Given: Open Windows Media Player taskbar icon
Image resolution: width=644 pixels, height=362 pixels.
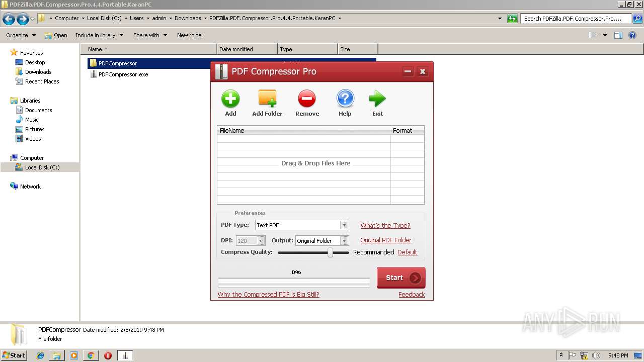Looking at the screenshot, I should pos(74,355).
